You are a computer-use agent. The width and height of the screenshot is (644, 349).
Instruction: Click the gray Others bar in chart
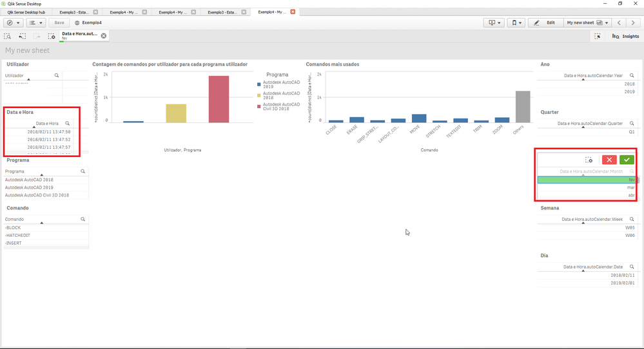523,107
